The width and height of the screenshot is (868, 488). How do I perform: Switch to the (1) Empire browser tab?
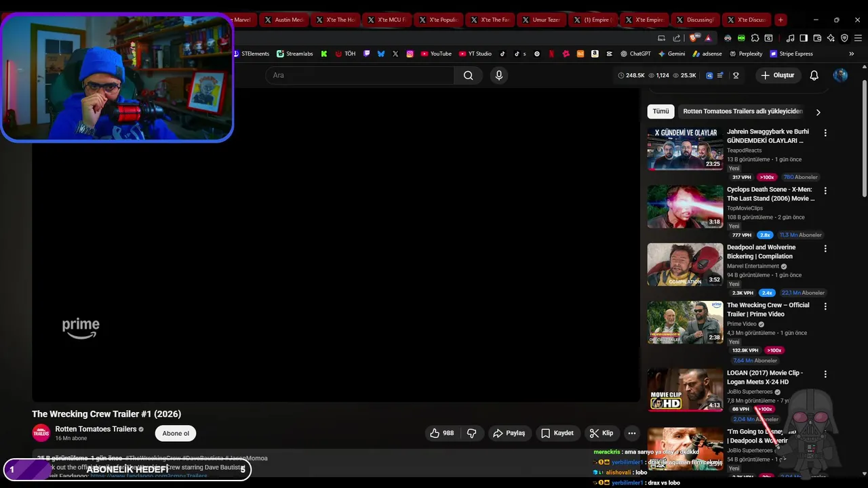[593, 20]
